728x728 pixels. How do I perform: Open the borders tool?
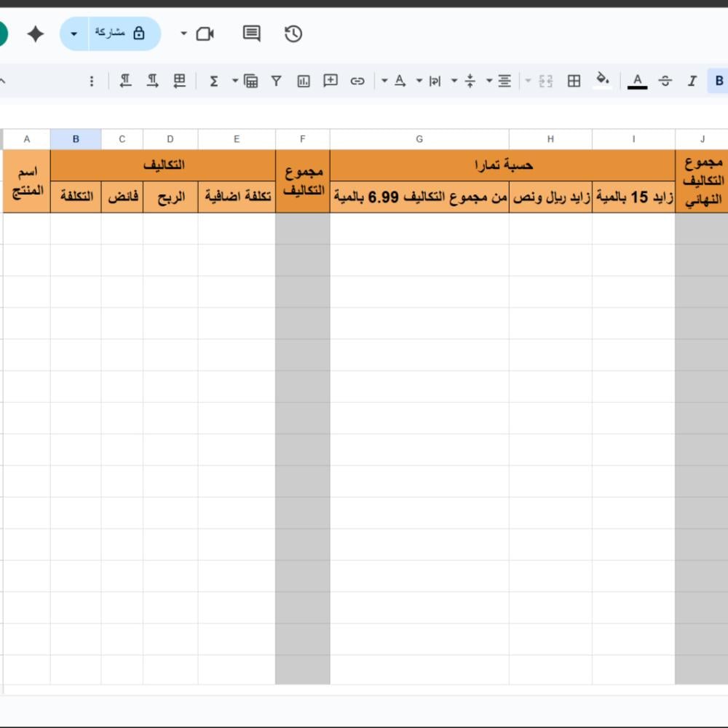click(x=574, y=81)
